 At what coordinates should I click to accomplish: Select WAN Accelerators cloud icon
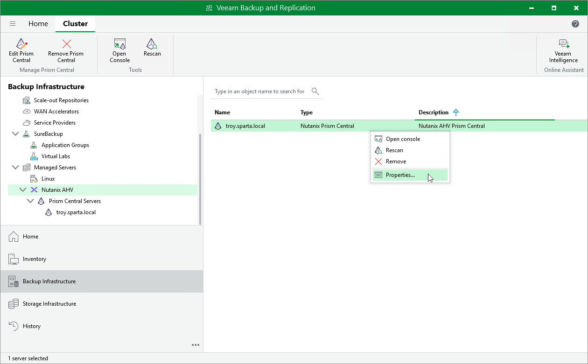(27, 112)
